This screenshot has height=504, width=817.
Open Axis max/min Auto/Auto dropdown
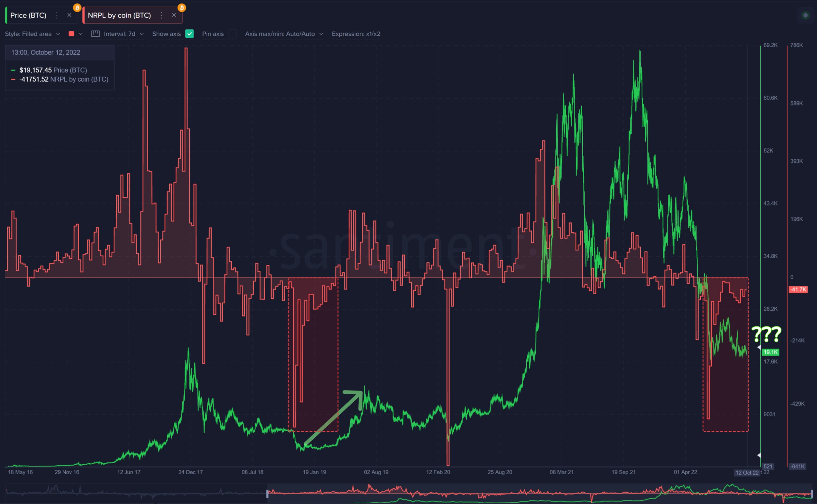284,34
